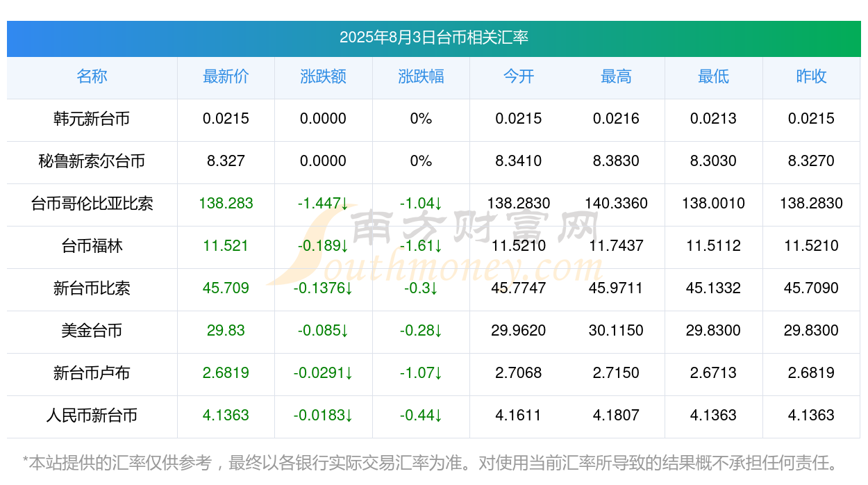
Task: Click the opening price 2.7068
Action: (519, 373)
